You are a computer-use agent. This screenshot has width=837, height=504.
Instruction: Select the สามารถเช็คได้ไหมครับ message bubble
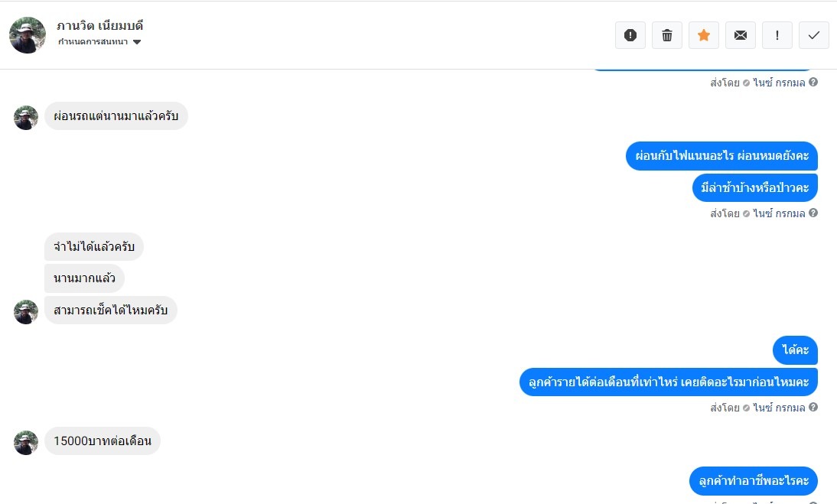(111, 311)
